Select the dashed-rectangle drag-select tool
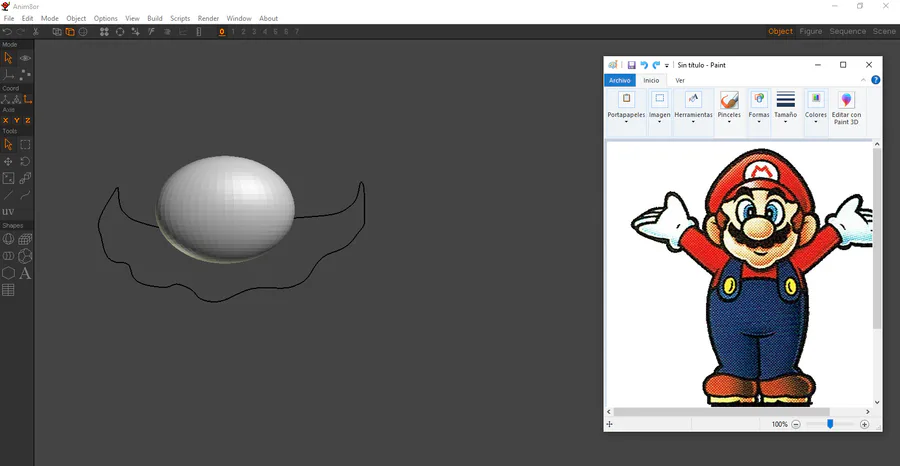This screenshot has width=900, height=466. 25,145
